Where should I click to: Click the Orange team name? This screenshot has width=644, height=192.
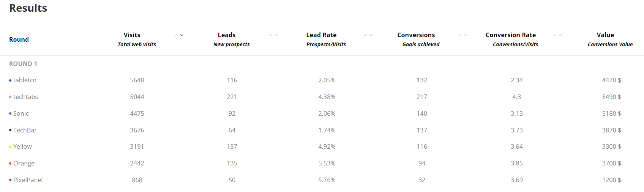[24, 163]
